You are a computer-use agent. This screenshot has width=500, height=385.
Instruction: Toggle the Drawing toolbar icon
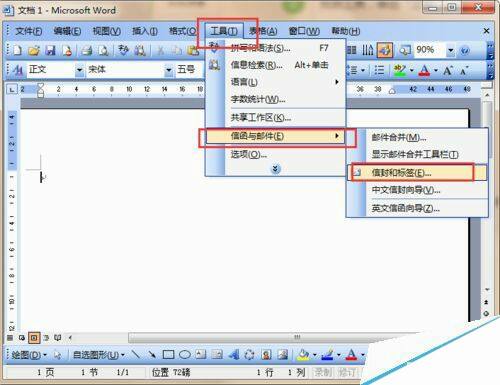click(384, 50)
